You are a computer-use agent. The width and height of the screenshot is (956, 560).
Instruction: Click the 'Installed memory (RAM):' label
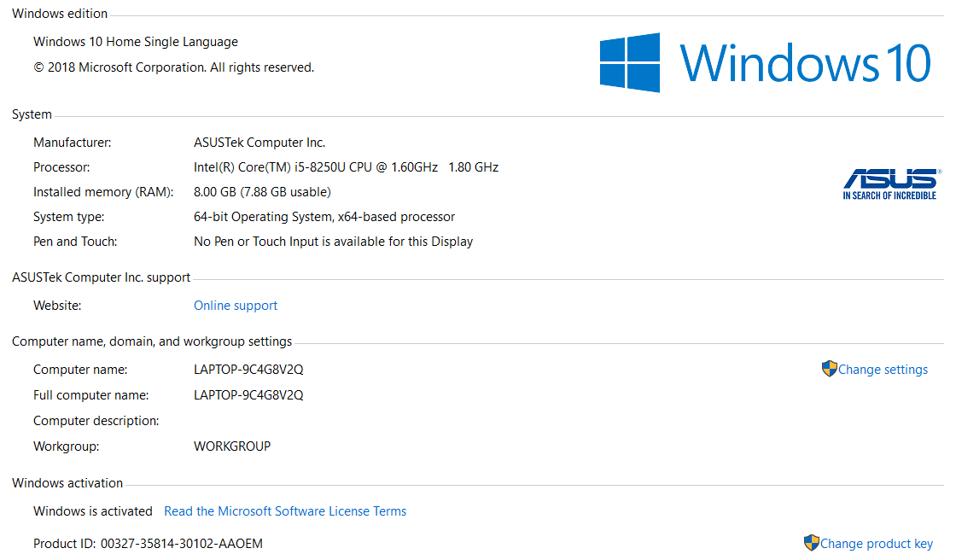(103, 192)
